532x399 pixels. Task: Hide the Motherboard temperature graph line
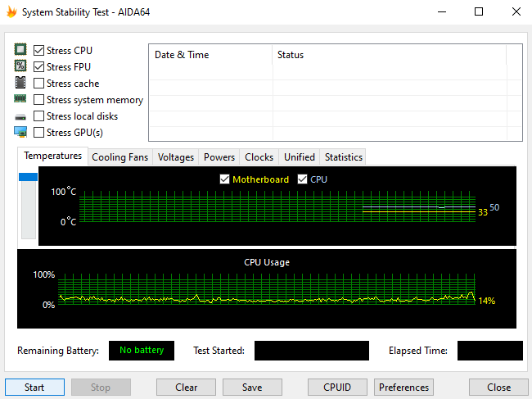(x=224, y=179)
